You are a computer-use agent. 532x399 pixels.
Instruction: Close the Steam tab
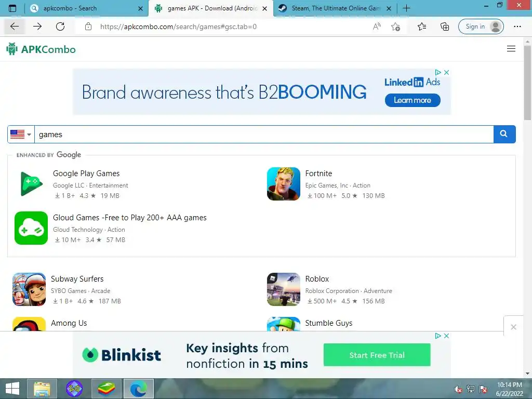[389, 8]
